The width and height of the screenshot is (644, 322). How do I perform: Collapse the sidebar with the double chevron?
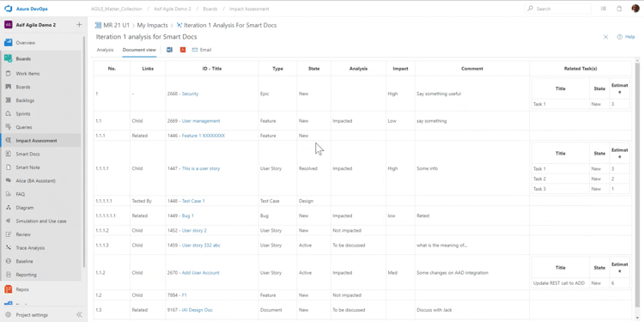tap(79, 315)
